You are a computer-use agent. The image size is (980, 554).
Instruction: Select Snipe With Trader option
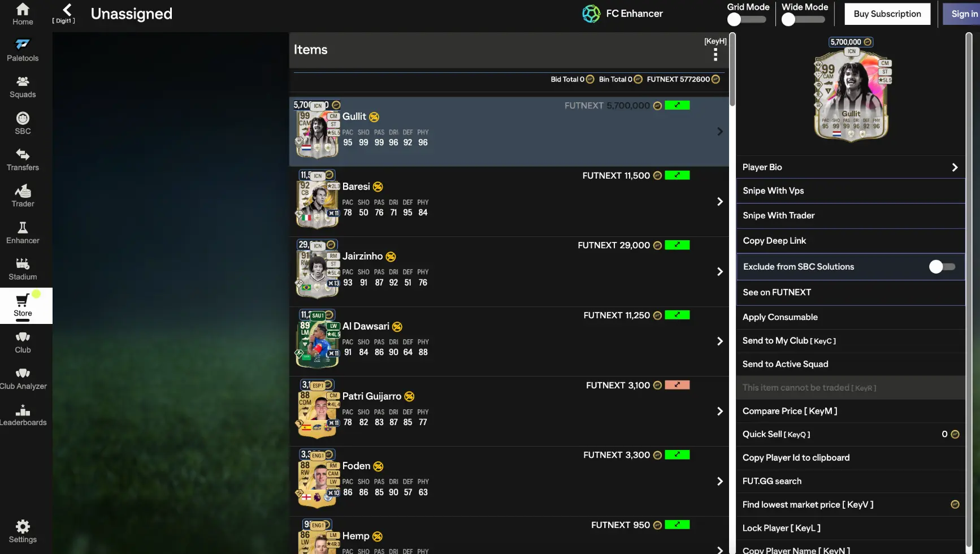click(x=851, y=215)
